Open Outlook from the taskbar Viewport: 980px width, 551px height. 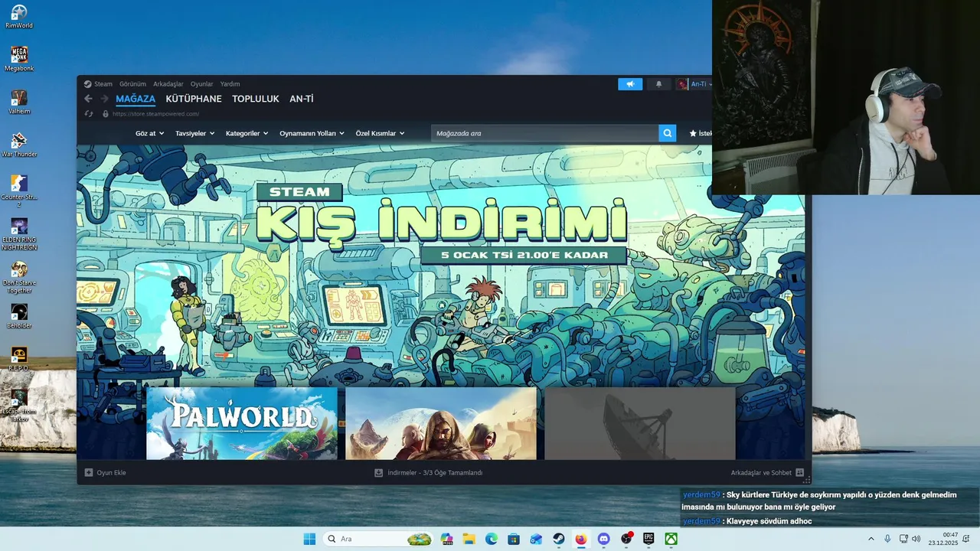coord(536,539)
